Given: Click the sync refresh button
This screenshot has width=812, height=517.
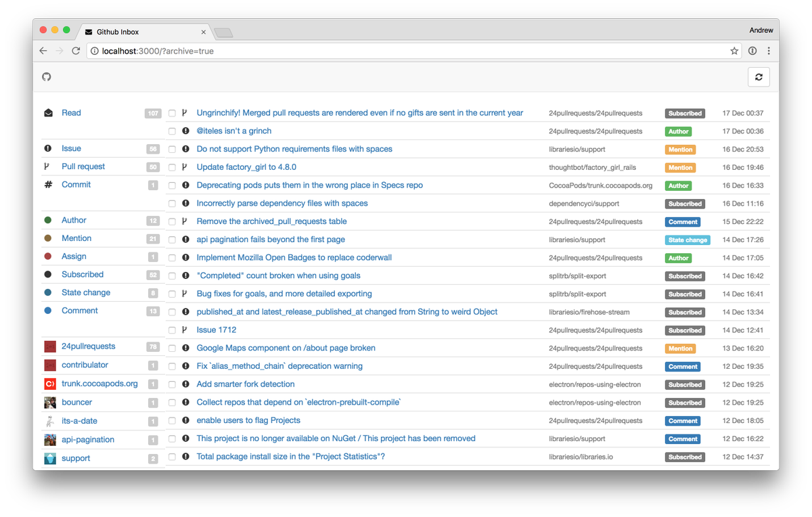Looking at the screenshot, I should click(x=759, y=77).
